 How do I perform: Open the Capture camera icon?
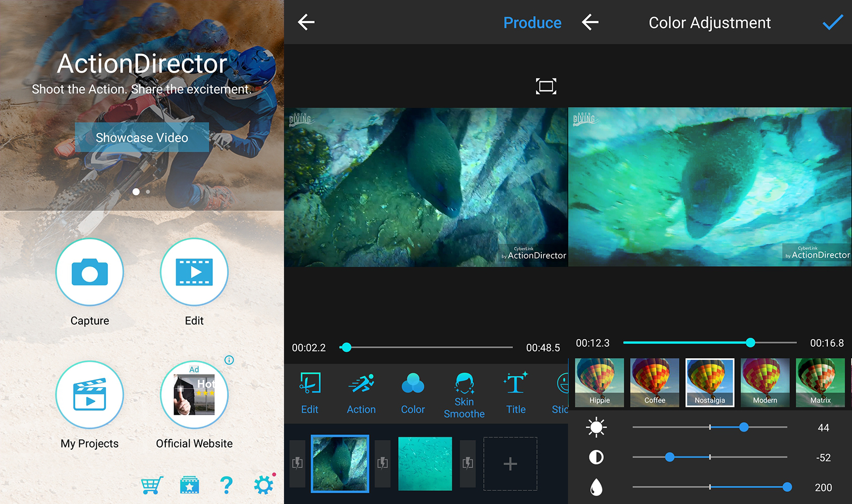click(90, 272)
